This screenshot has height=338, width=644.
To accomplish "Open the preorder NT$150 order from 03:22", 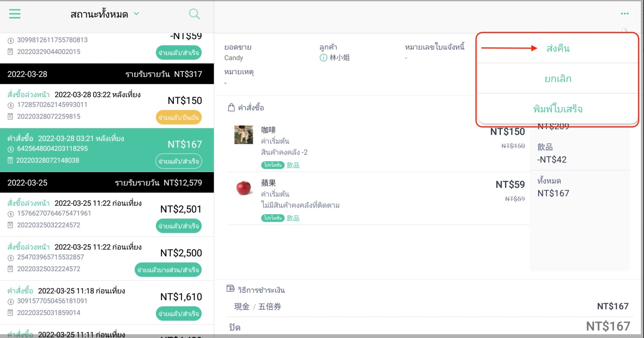I will pyautogui.click(x=107, y=106).
